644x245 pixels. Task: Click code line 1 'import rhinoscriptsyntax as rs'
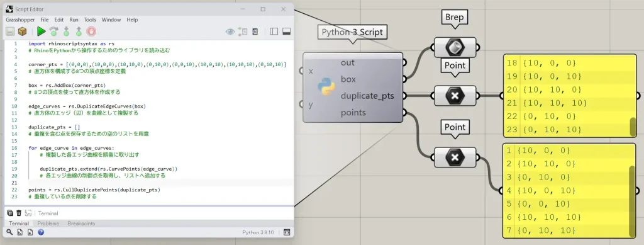[x=71, y=43]
